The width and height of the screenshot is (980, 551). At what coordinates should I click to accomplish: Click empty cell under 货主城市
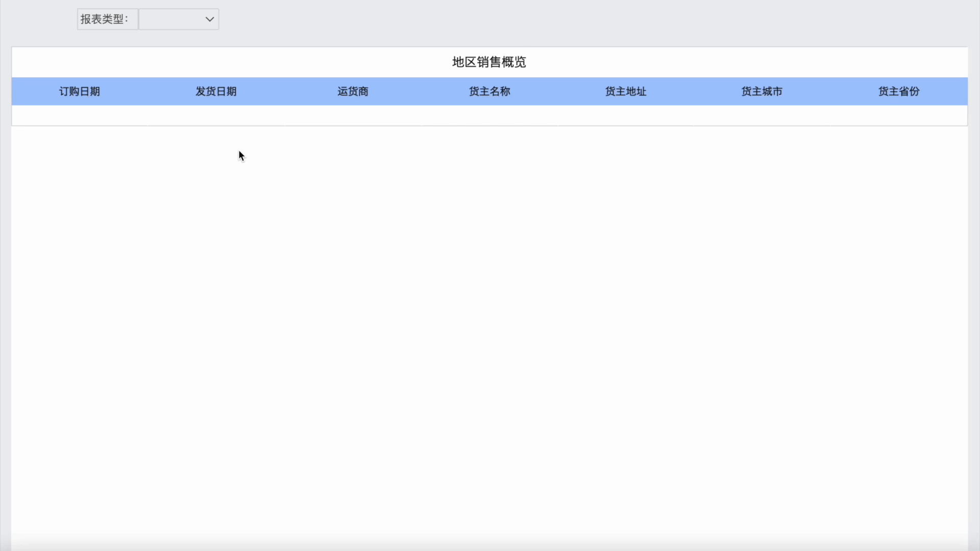[762, 115]
